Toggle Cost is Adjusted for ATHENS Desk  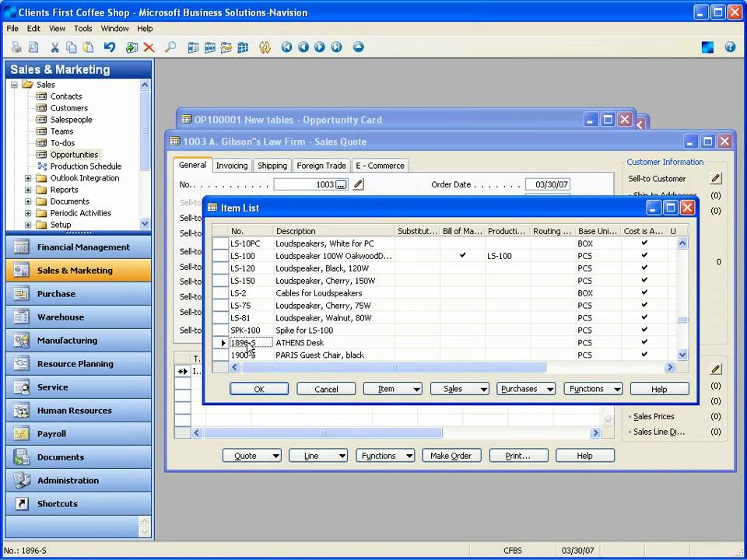tap(644, 342)
